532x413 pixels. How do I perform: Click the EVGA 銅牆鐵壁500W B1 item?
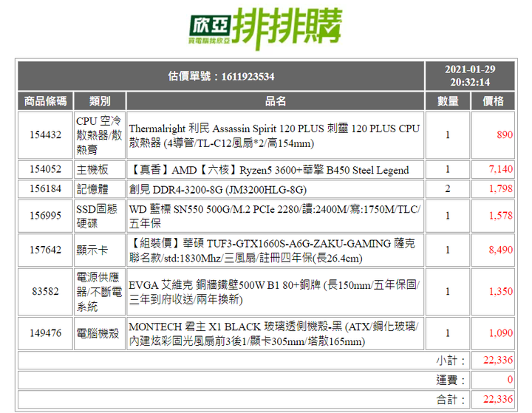pyautogui.click(x=275, y=292)
